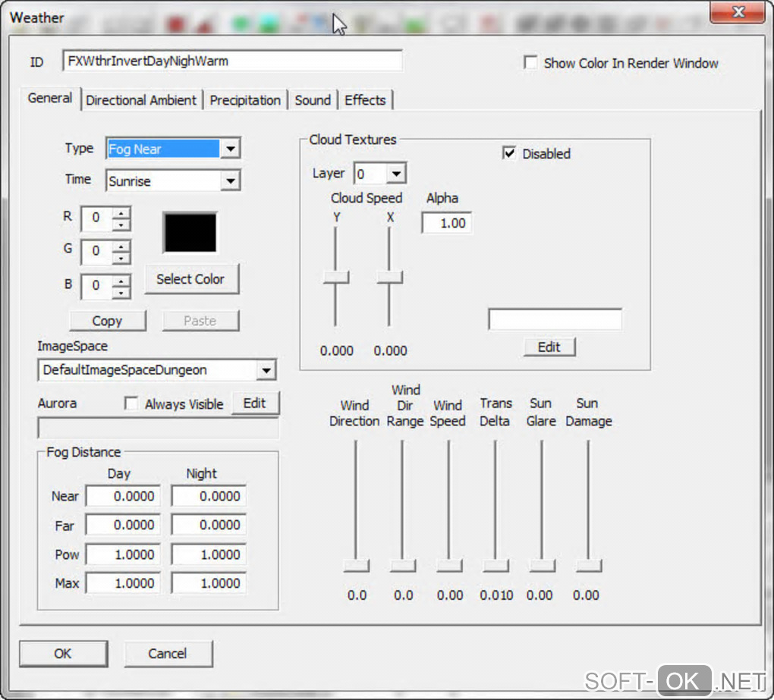This screenshot has height=700, width=774.
Task: Cancel the Weather dialog
Action: click(168, 654)
